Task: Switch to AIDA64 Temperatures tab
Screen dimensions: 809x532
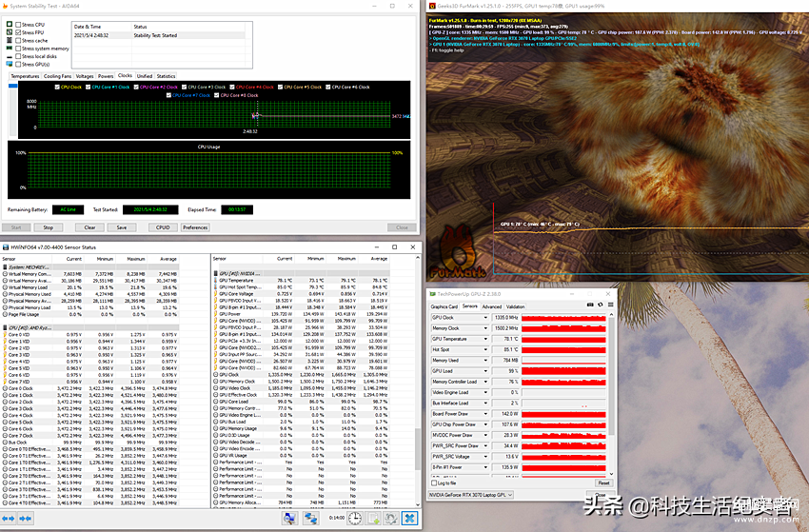Action: tap(25, 76)
